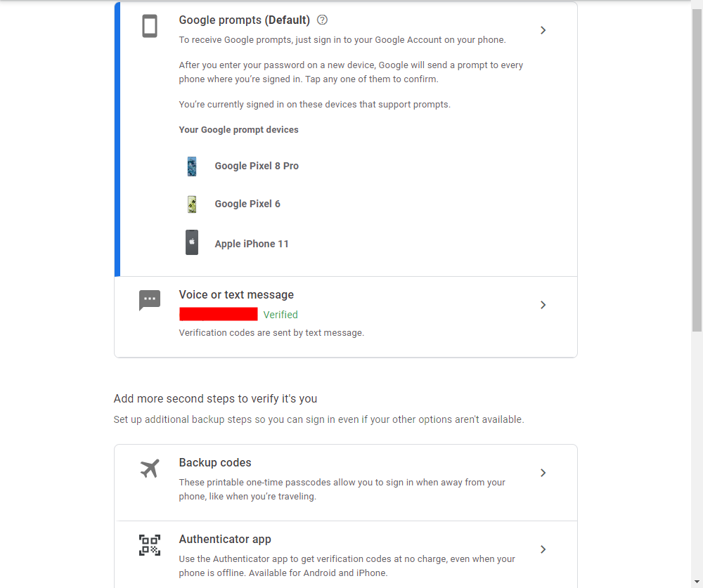Click the redacted phone number field

pyautogui.click(x=219, y=314)
